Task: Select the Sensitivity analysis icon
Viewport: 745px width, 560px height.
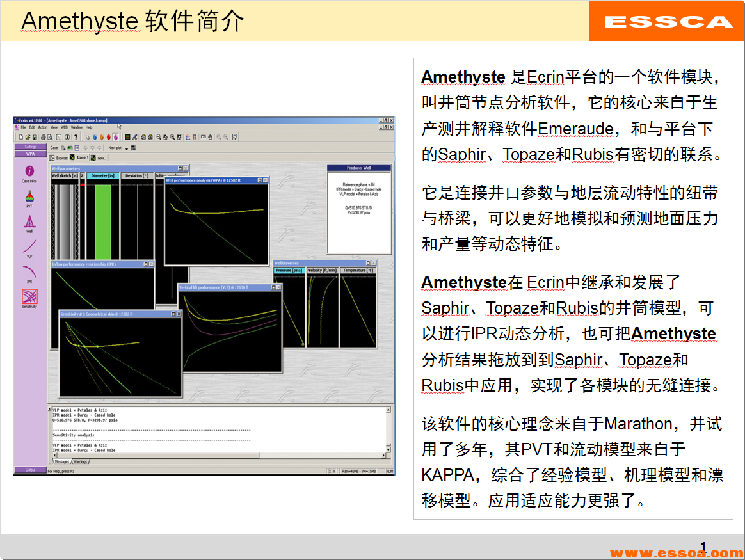Action: coord(29,294)
